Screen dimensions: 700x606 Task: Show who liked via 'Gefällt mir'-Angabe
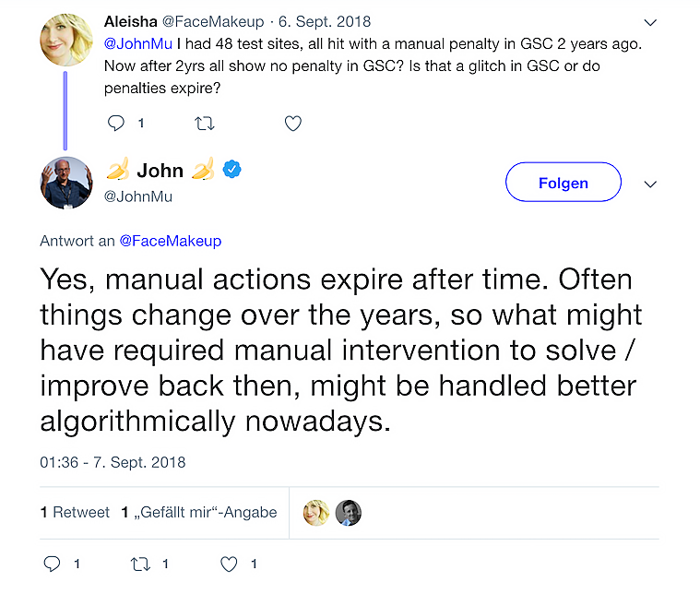click(x=199, y=512)
